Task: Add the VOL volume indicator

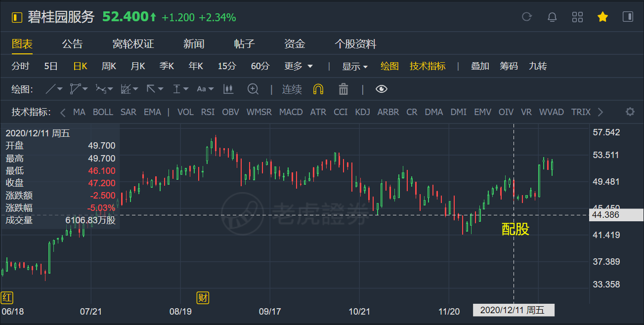Action: coord(185,112)
